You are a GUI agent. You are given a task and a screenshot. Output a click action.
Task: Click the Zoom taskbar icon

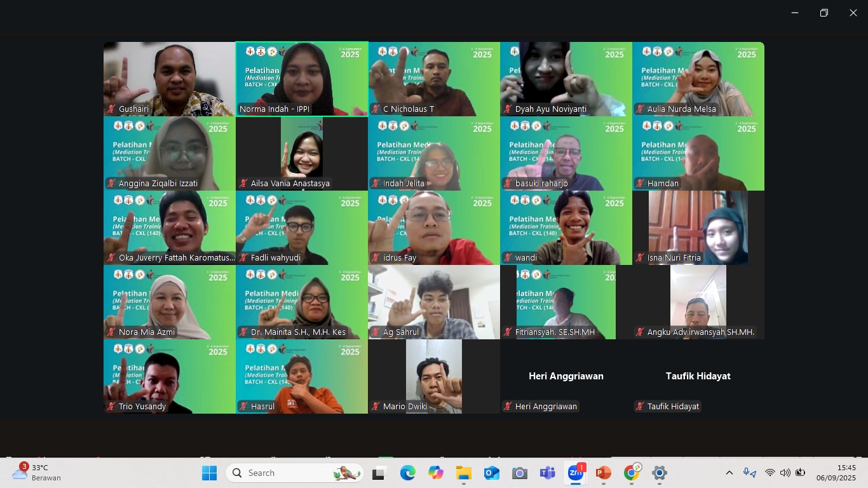576,473
